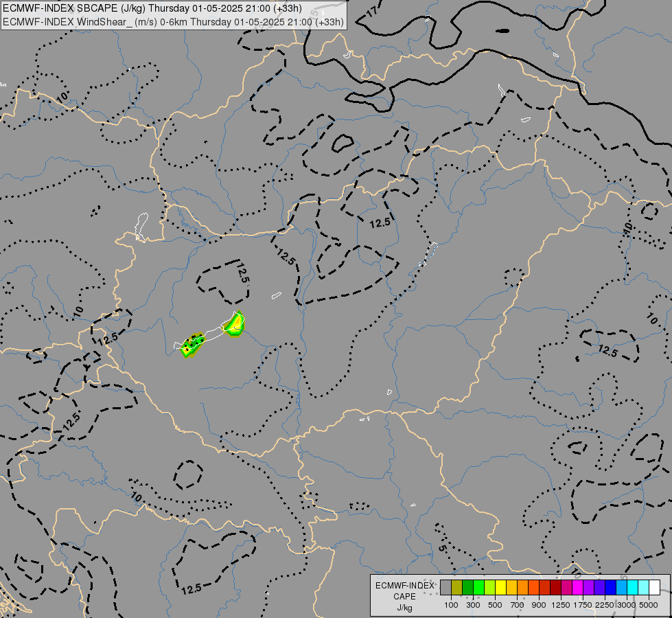
Task: Pick the brick red swatch right of 900
Action: coord(544,588)
